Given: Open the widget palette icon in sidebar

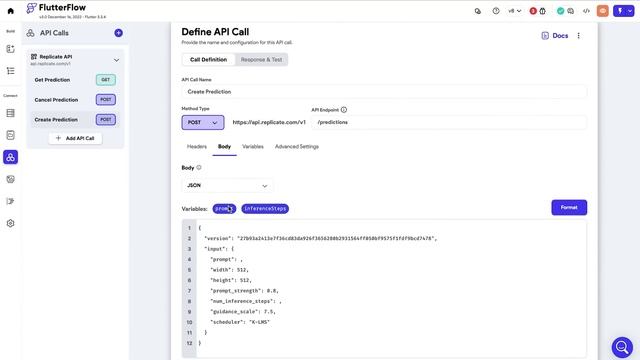Looking at the screenshot, I should click(11, 49).
